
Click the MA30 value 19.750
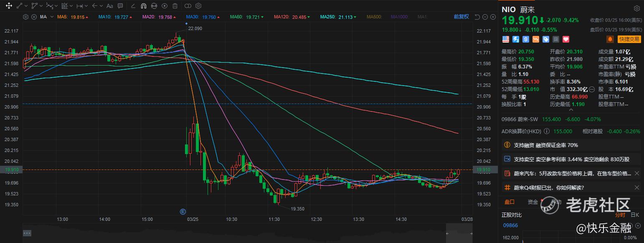(209, 17)
